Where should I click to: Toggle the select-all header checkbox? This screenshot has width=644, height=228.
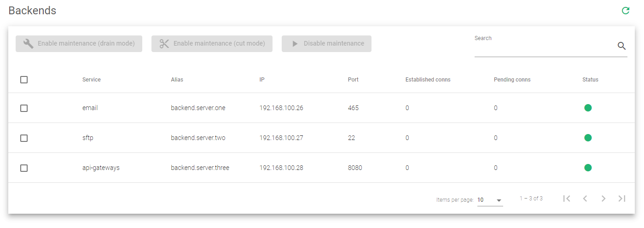[24, 80]
